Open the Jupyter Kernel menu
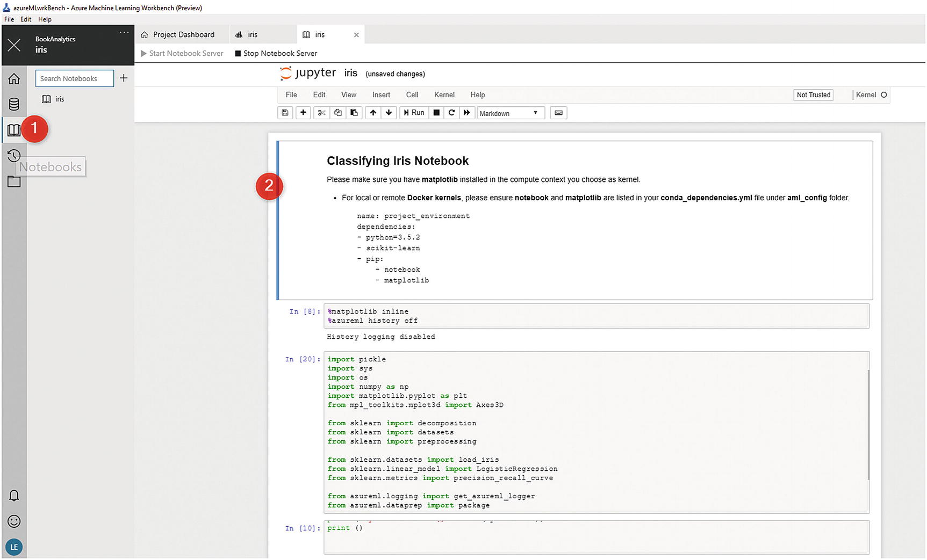Image resolution: width=927 pixels, height=560 pixels. pos(444,94)
